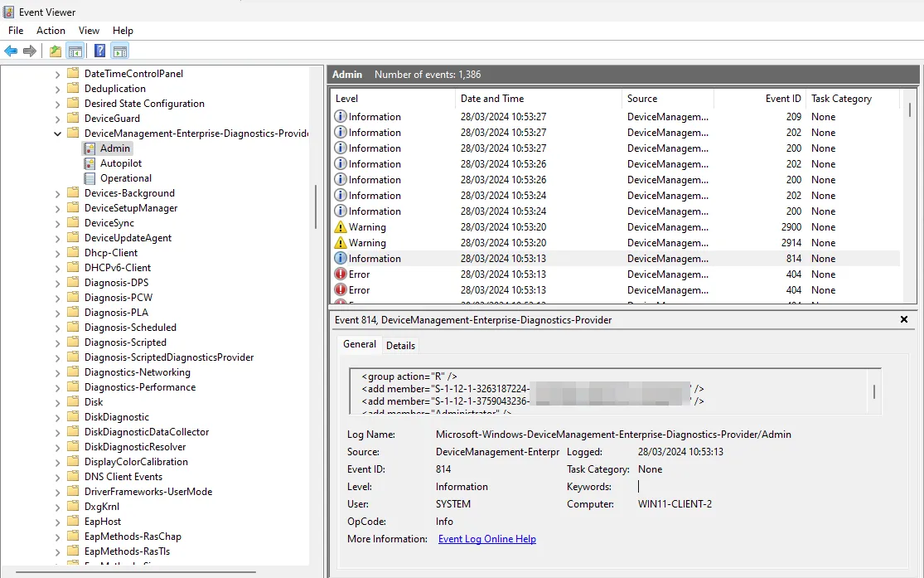924x578 pixels.
Task: Sort events by Task Category column header
Action: (x=853, y=99)
